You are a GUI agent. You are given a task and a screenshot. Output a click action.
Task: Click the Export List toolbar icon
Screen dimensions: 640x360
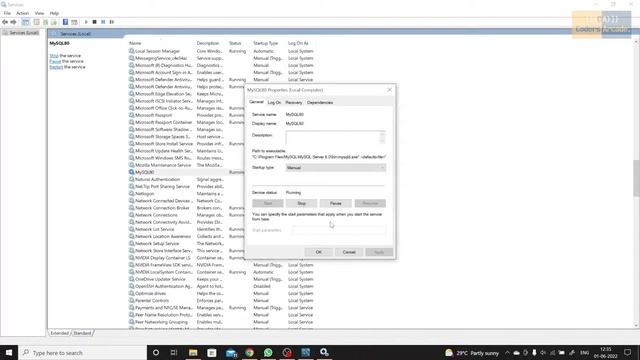54,22
